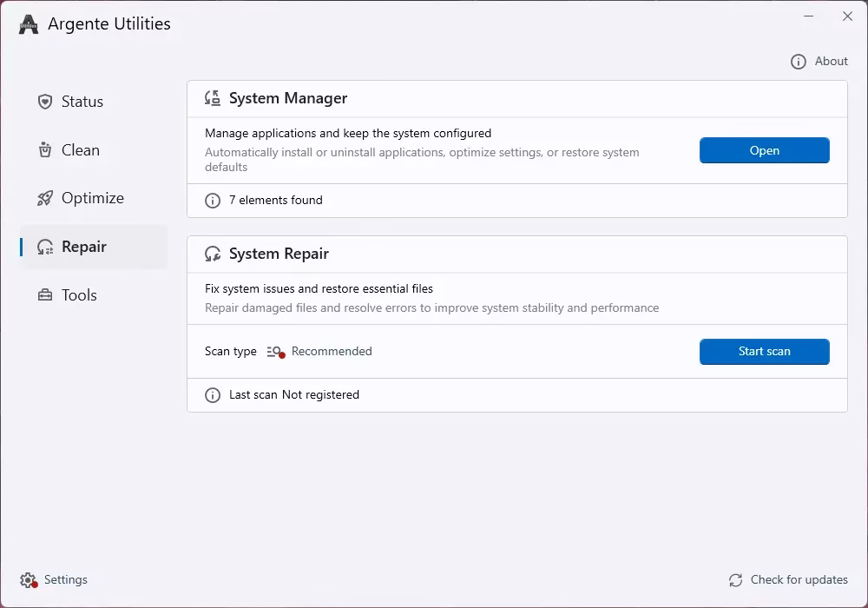
Task: Click the info icon beside 7 elements found
Action: tap(213, 200)
